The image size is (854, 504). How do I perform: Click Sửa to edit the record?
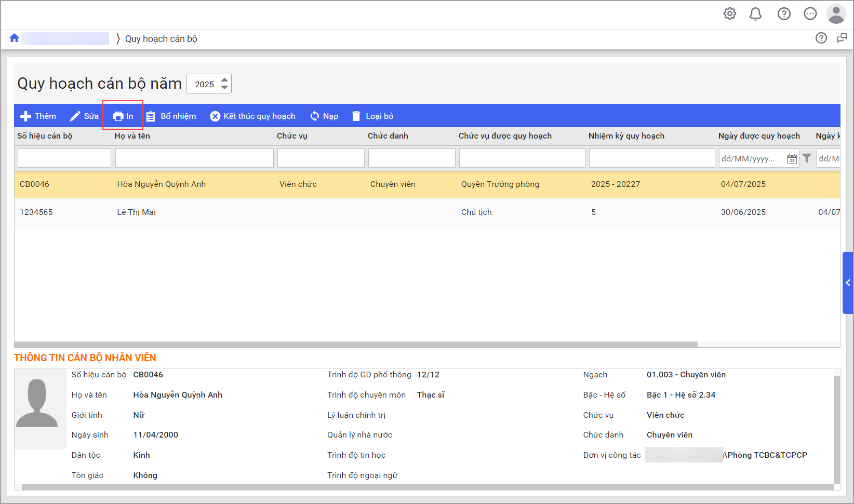pos(84,116)
